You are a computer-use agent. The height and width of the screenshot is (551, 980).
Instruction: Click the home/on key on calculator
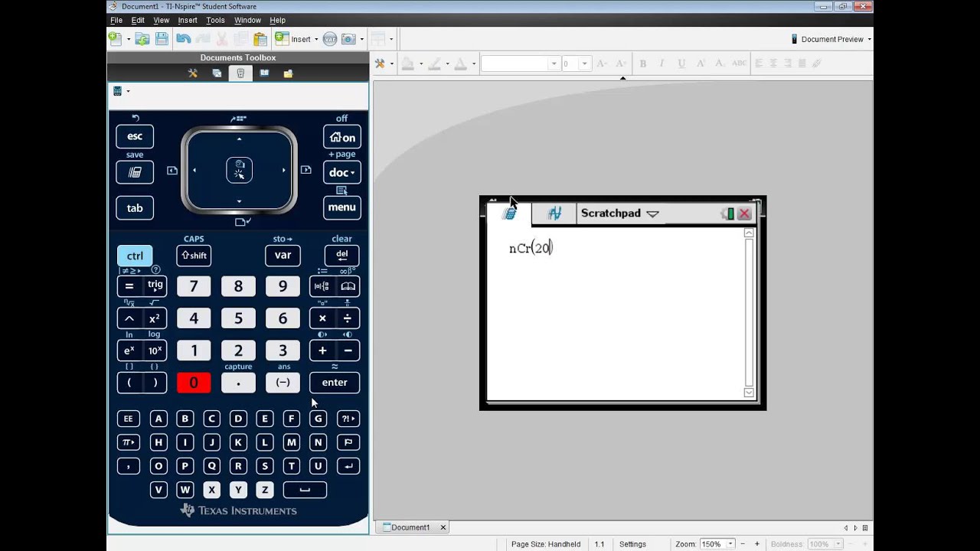pyautogui.click(x=341, y=137)
